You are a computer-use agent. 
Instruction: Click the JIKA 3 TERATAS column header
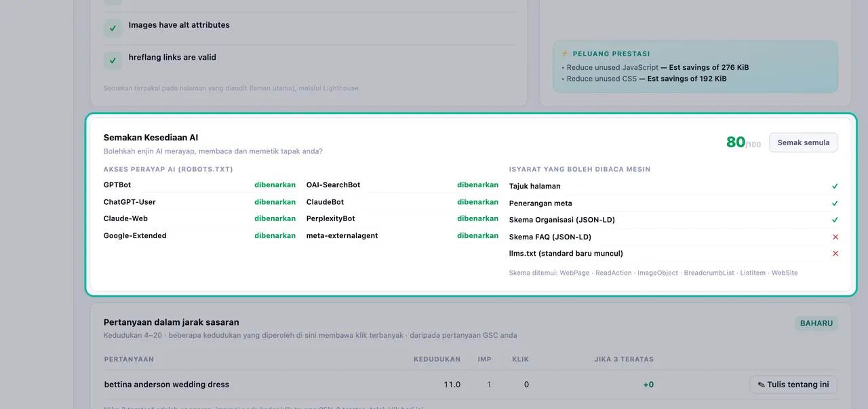point(625,359)
